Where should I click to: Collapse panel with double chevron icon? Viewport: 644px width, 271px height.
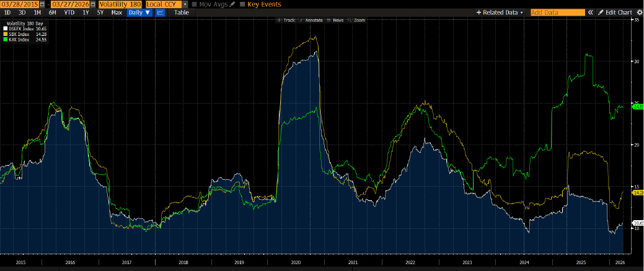[591, 12]
